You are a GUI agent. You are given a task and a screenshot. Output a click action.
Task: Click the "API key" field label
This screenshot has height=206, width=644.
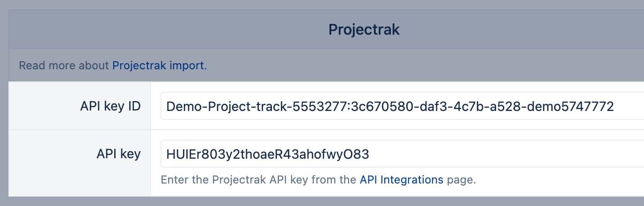pyautogui.click(x=118, y=154)
